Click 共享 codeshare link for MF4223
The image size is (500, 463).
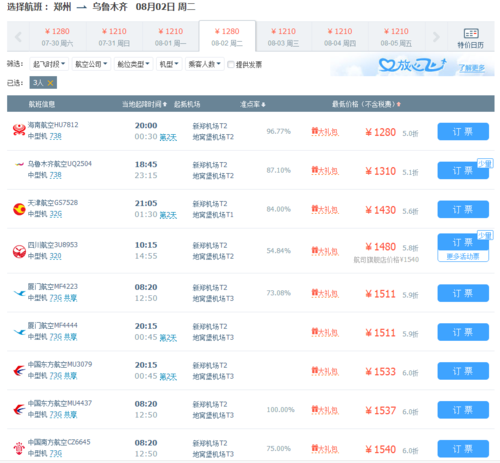pos(70,298)
